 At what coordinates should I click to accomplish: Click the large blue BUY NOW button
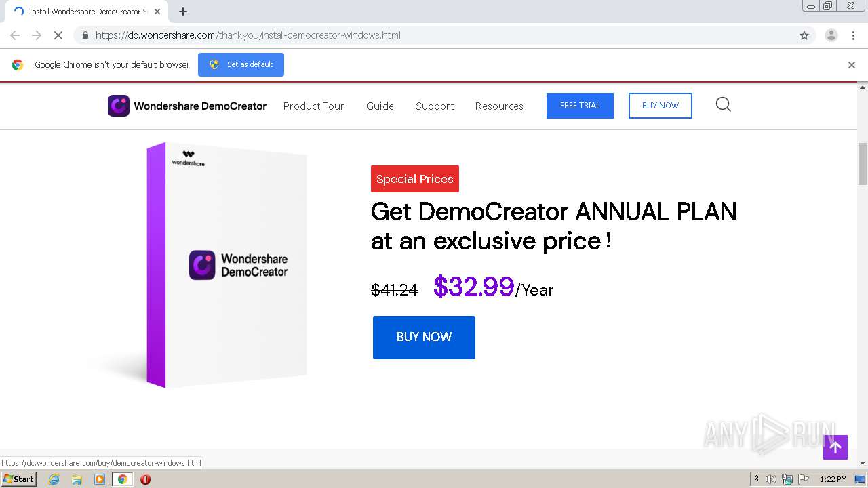click(424, 337)
